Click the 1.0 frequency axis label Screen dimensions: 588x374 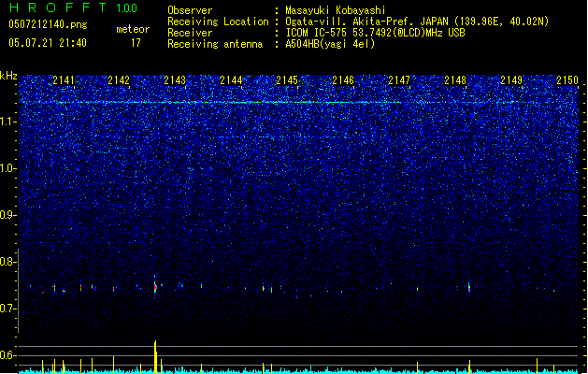(x=8, y=168)
